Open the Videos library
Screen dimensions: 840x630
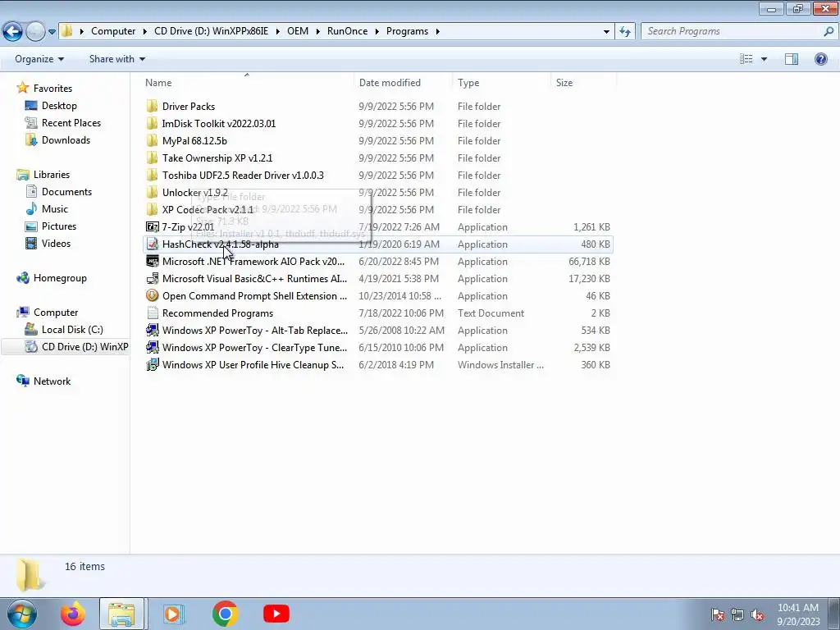[x=56, y=243]
